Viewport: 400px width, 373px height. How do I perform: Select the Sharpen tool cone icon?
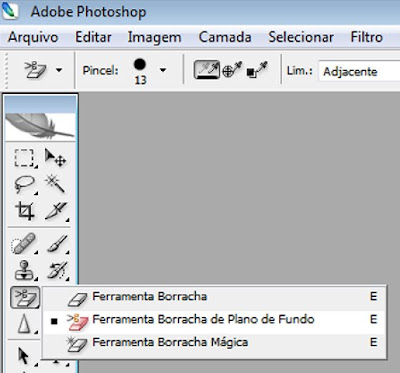coord(24,324)
